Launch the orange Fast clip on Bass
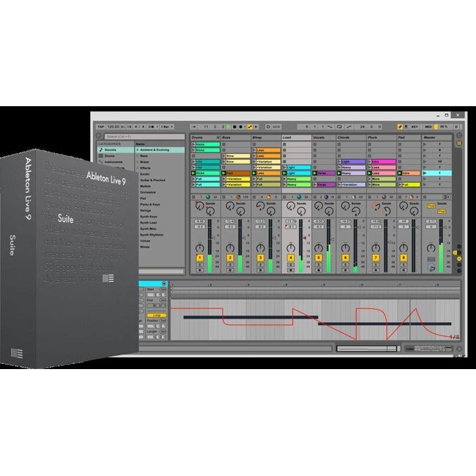Screen dimensions: 476x476 224,173
